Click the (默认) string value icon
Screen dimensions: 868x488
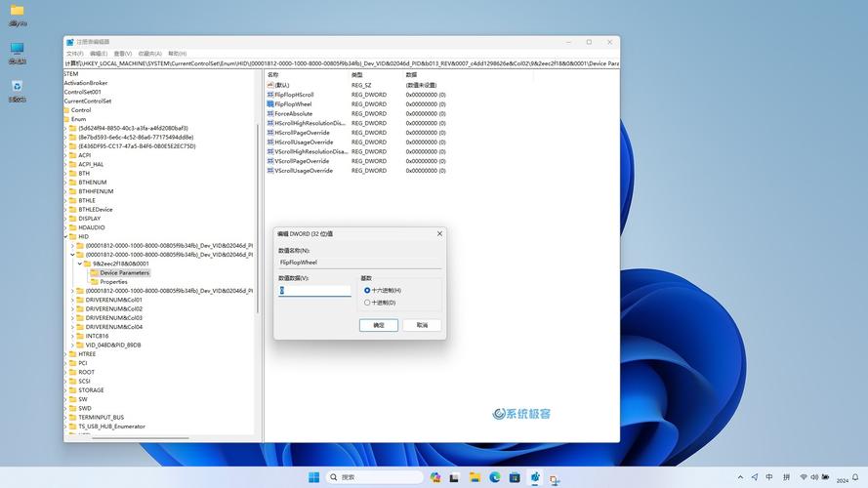(x=270, y=85)
